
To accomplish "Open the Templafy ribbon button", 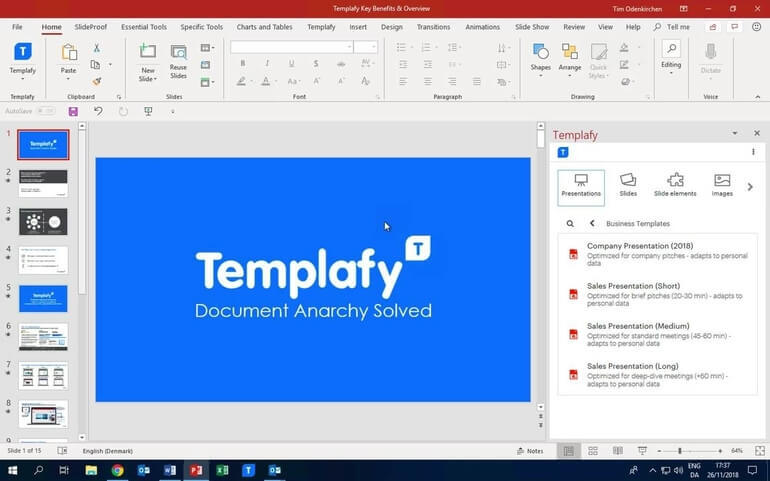I will (x=23, y=61).
